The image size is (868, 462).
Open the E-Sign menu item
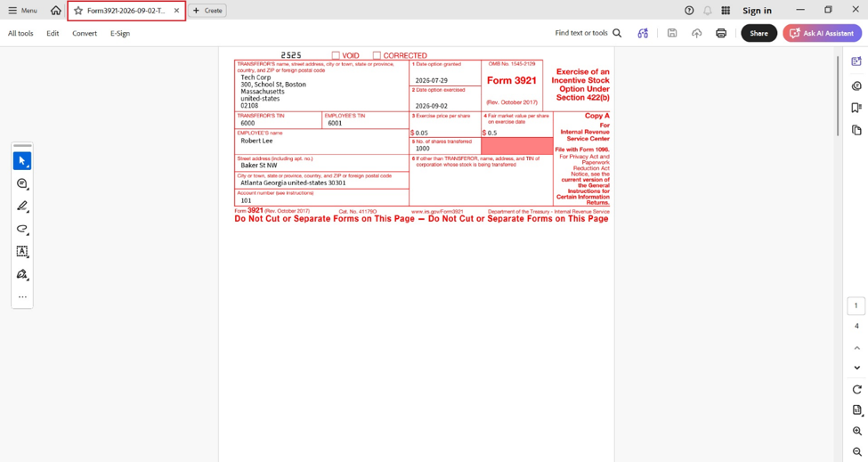click(x=120, y=33)
